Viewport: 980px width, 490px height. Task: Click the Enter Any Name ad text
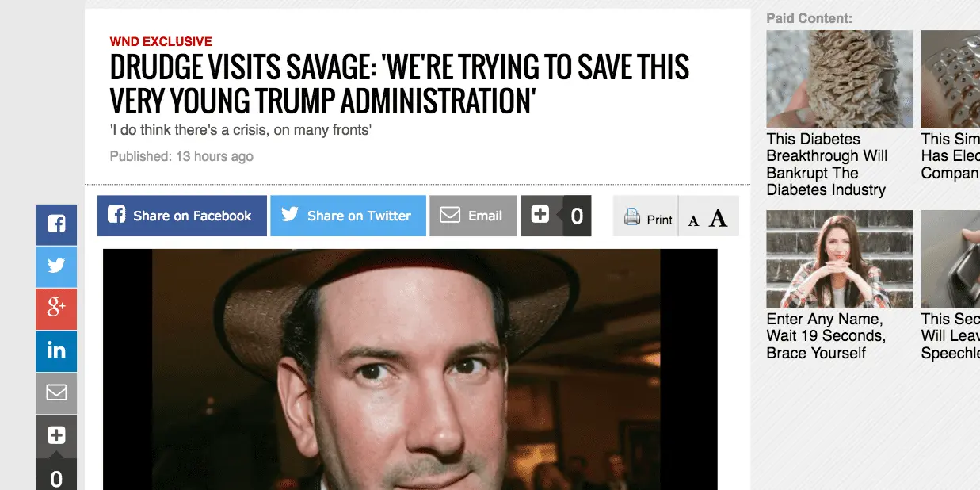pos(826,335)
